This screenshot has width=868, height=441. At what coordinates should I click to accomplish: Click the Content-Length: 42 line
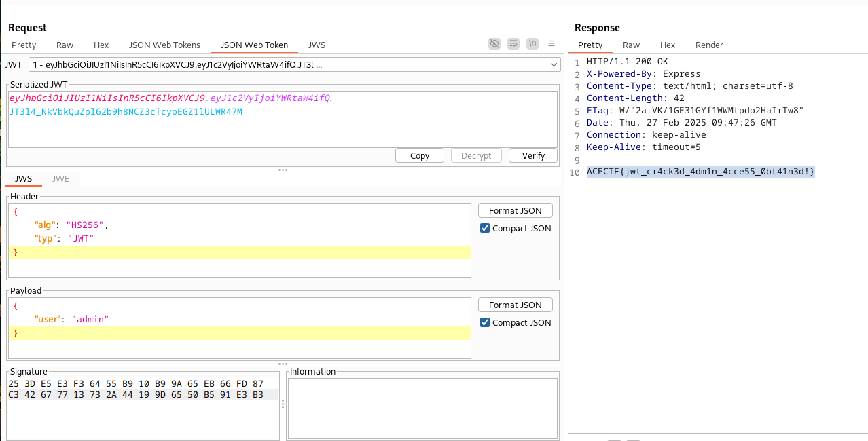pos(636,98)
